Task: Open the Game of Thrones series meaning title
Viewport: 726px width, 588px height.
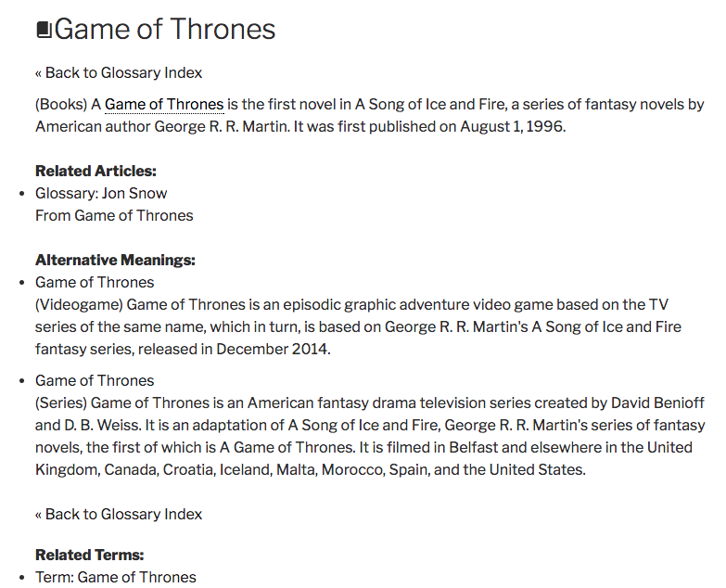Action: tap(95, 380)
